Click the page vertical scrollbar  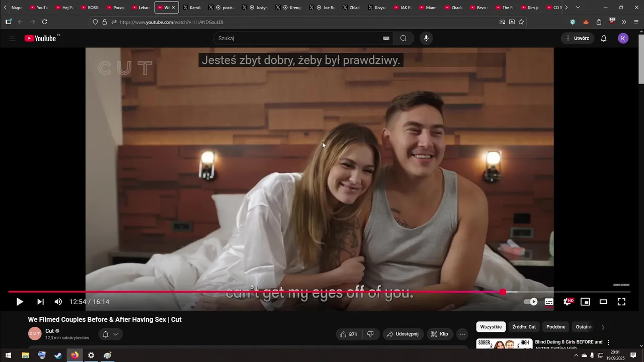(x=641, y=60)
